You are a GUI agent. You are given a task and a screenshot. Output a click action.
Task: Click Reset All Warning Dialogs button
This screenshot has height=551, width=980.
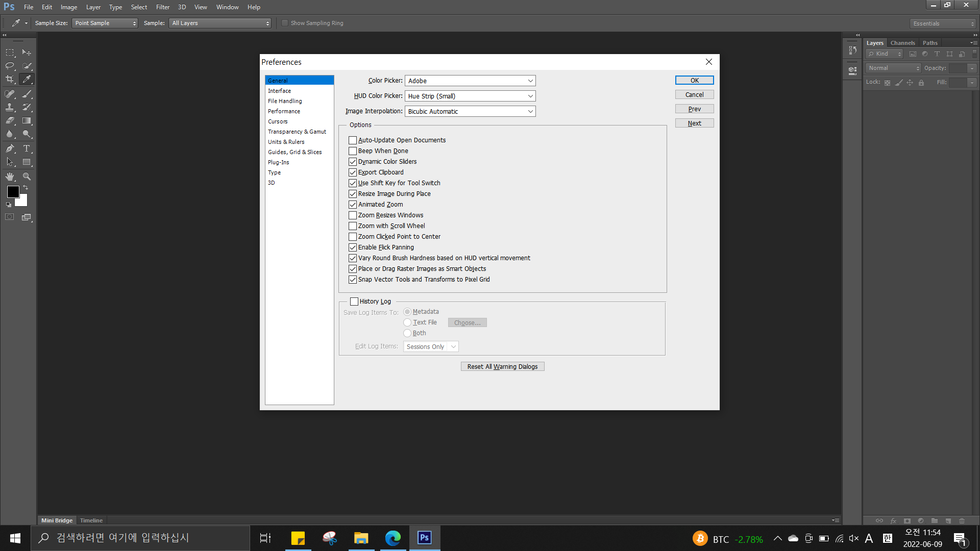tap(502, 366)
